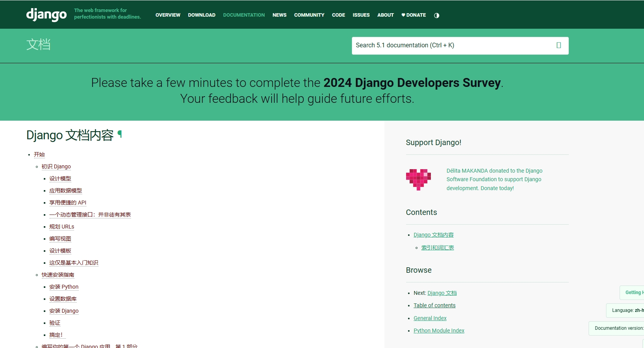Open the 初识 Django link
This screenshot has height=348, width=644.
pos(56,166)
